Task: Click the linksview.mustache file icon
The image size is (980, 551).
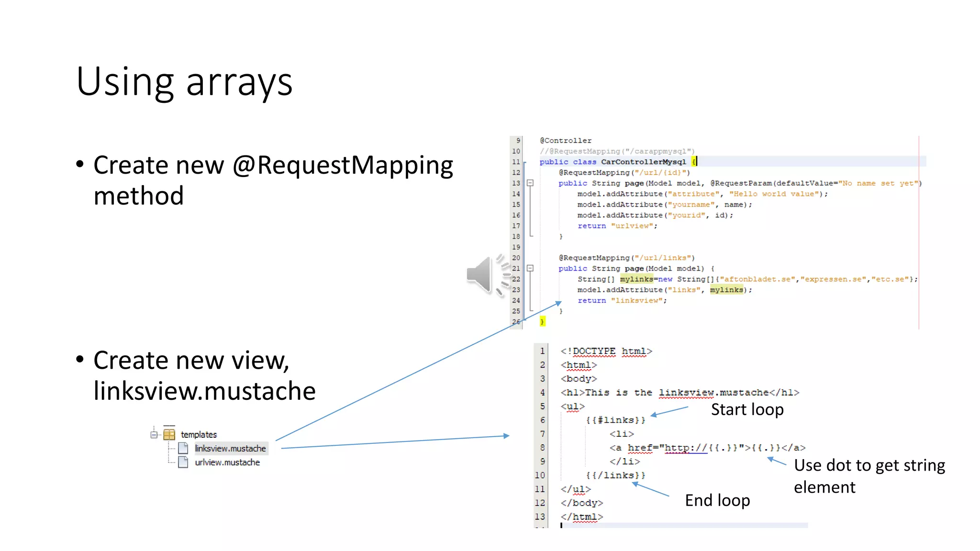Action: pyautogui.click(x=183, y=448)
